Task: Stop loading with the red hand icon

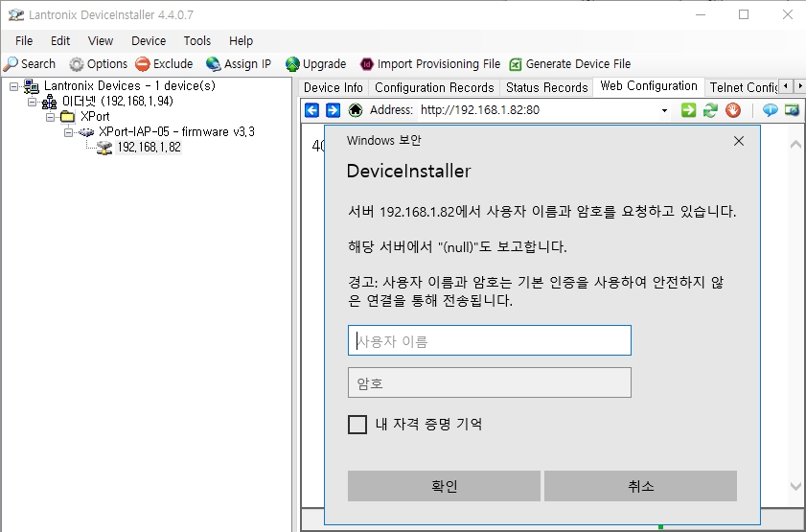Action: [x=733, y=110]
